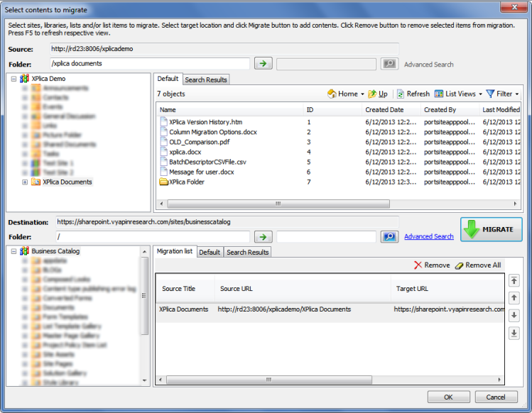This screenshot has height=413, width=532.
Task: Select Business Catalog site root node
Action: tap(55, 251)
